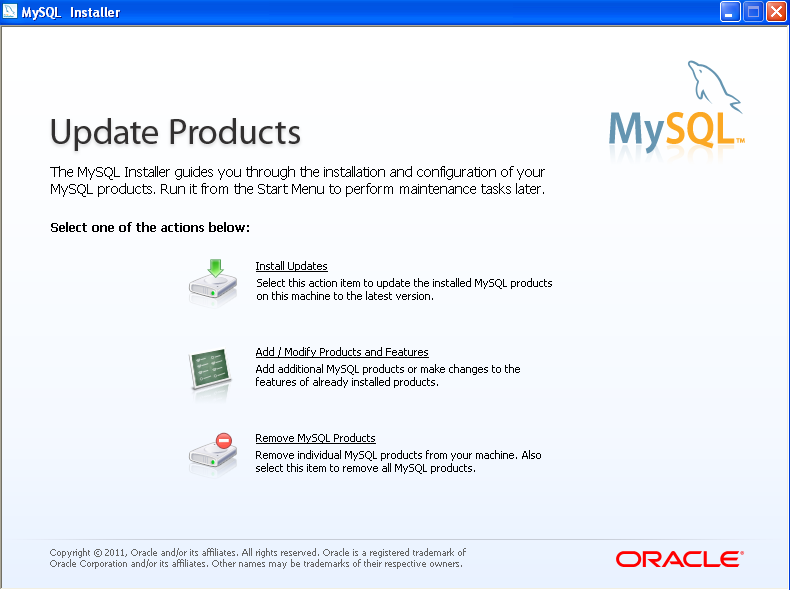This screenshot has width=790, height=590.
Task: Open Add / Modify Products and Features link
Action: click(342, 352)
